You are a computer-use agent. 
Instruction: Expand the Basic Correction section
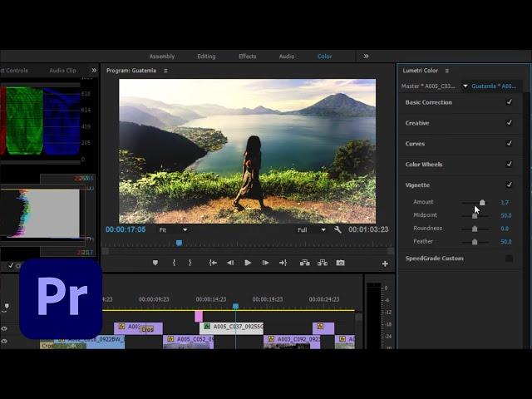coord(429,102)
